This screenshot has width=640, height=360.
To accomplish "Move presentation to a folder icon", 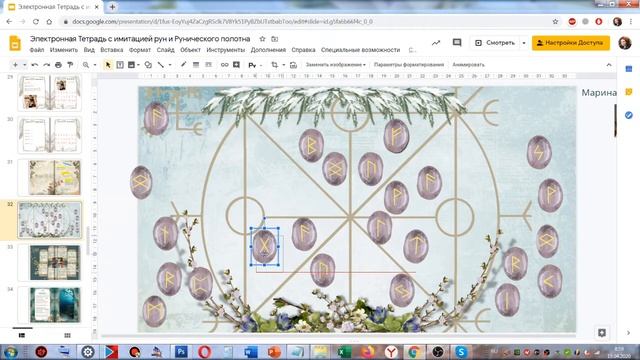I will click(275, 39).
